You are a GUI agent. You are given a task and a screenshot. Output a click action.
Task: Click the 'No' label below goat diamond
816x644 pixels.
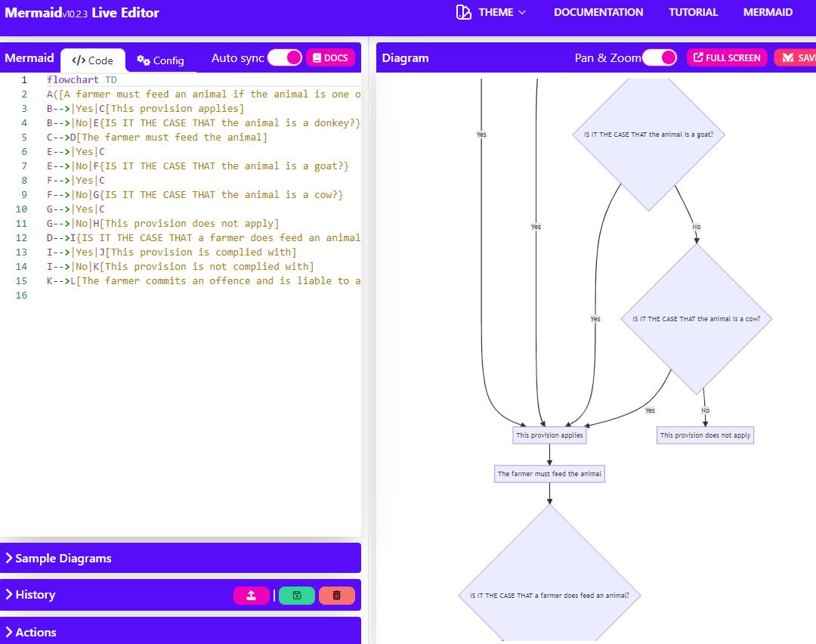point(697,227)
